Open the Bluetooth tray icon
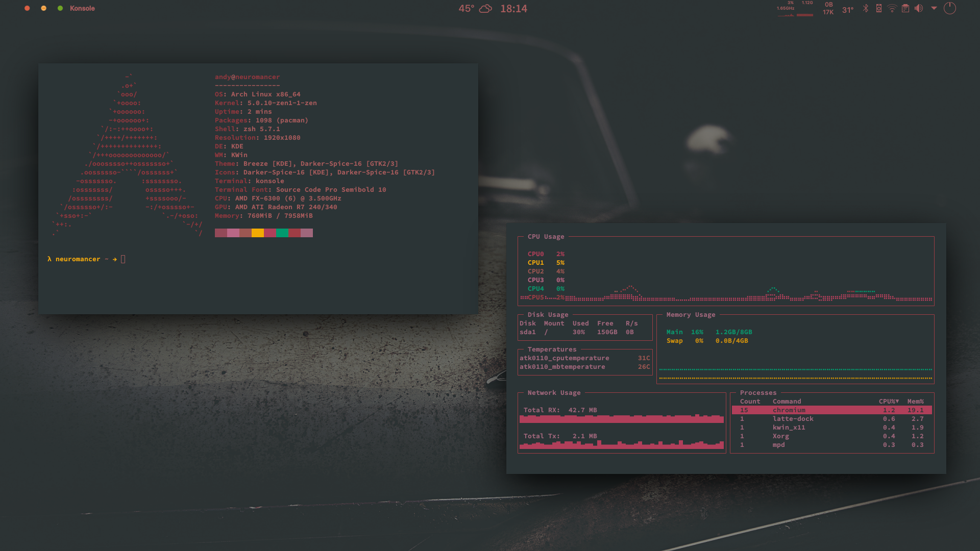Viewport: 980px width, 551px height. 866,8
